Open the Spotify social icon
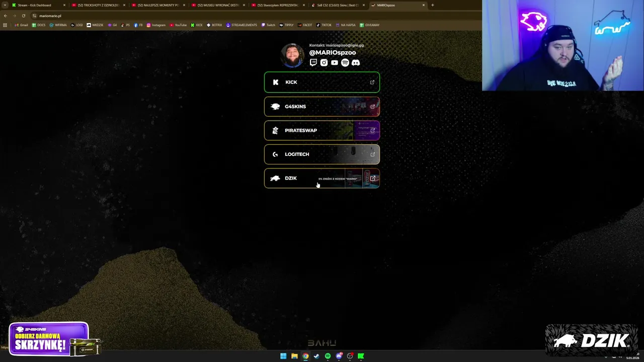Image resolution: width=644 pixels, height=362 pixels. click(x=345, y=62)
